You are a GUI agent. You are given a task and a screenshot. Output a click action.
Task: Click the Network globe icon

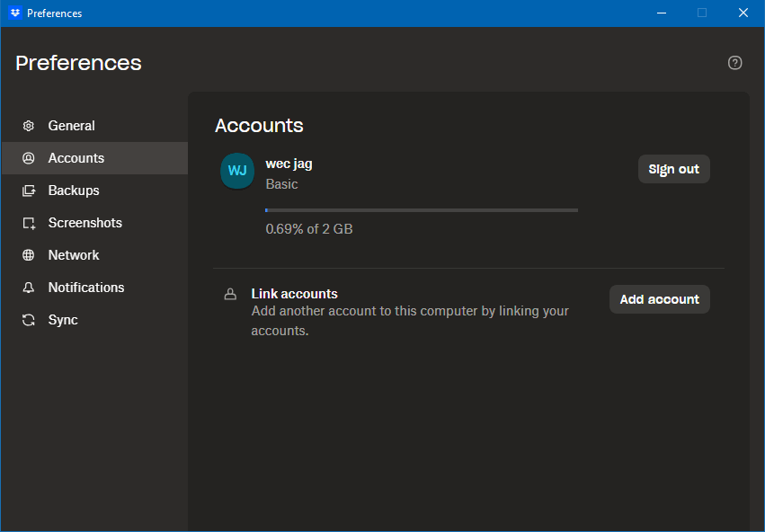(x=29, y=255)
